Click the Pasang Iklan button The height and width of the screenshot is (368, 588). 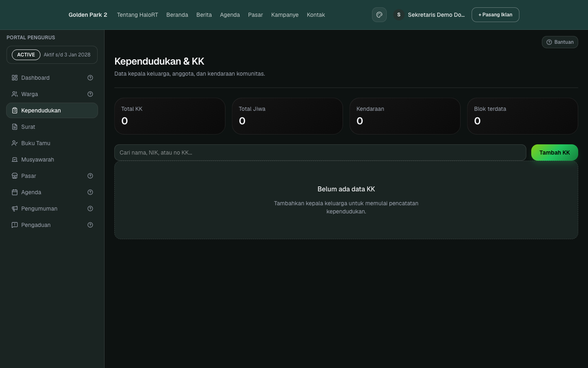tap(495, 15)
